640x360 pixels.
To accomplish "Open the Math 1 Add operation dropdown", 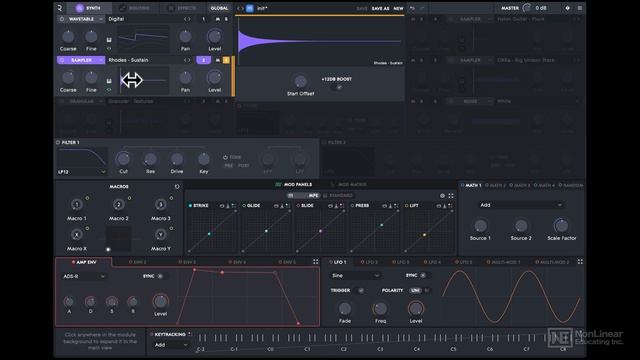I will point(521,205).
